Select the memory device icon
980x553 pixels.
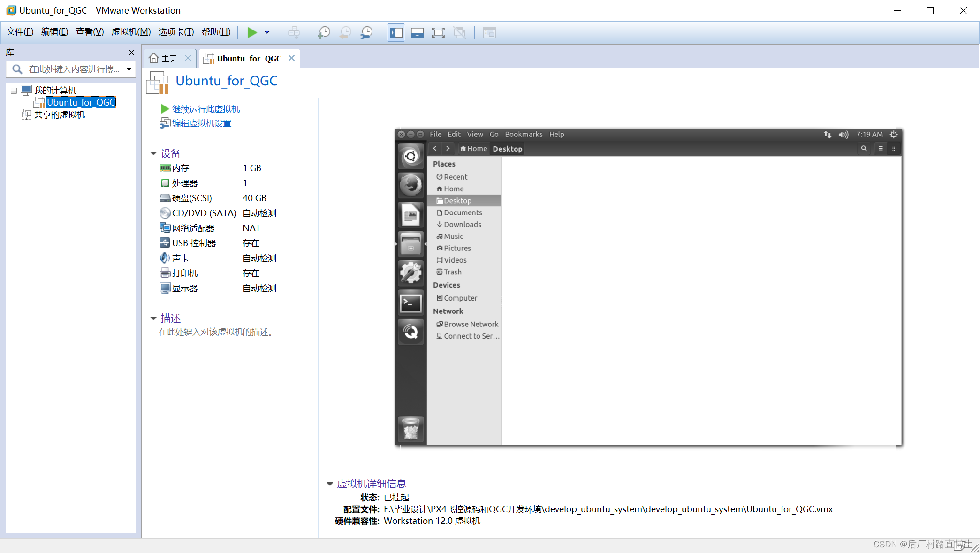tap(165, 168)
